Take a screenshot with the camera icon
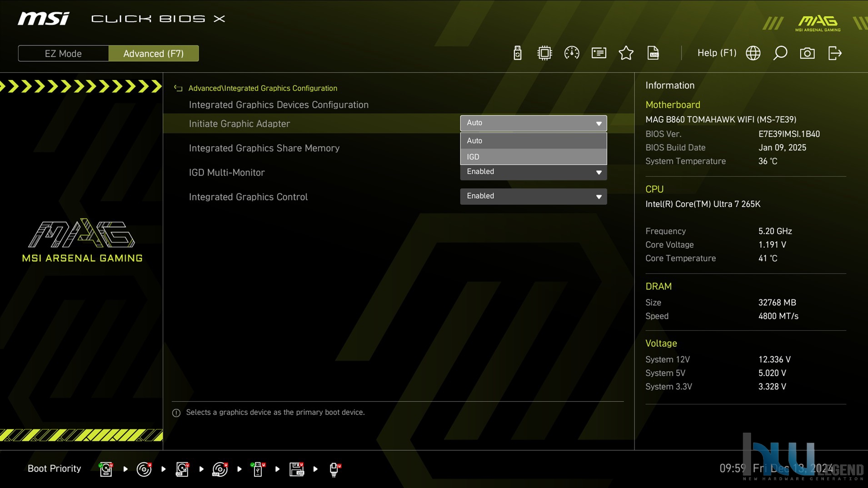This screenshot has width=868, height=488. click(x=807, y=53)
